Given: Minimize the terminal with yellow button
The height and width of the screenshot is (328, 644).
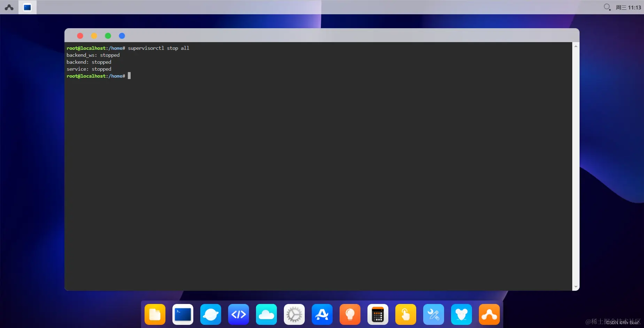Looking at the screenshot, I should click(94, 36).
